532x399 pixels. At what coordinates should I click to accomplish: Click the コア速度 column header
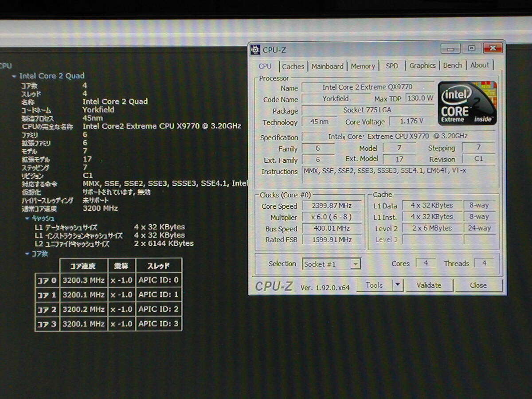pyautogui.click(x=83, y=266)
